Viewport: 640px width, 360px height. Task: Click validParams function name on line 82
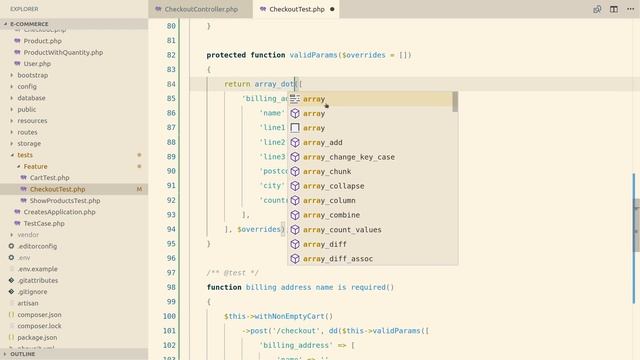pyautogui.click(x=313, y=55)
